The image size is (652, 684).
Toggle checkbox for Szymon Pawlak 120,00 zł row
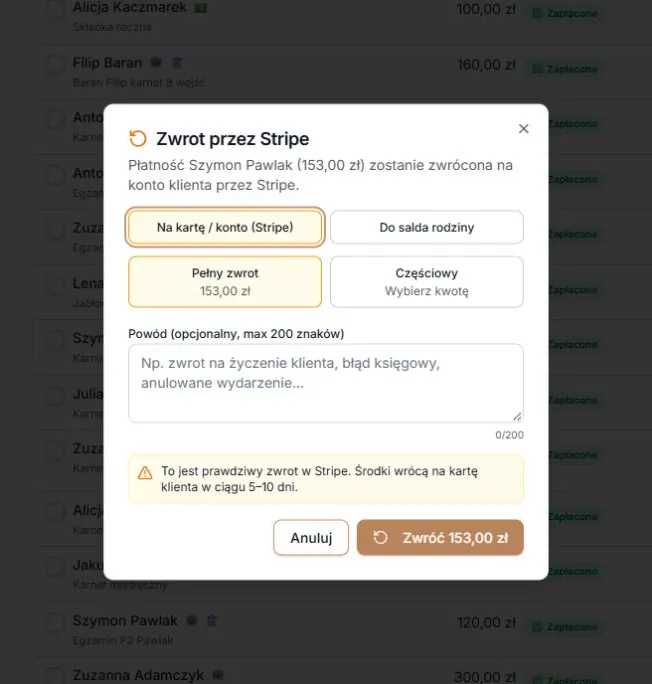click(55, 621)
